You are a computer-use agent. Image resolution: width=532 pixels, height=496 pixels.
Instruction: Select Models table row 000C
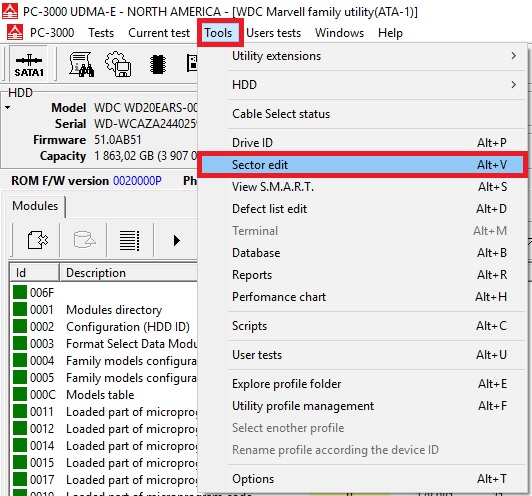pos(104,394)
